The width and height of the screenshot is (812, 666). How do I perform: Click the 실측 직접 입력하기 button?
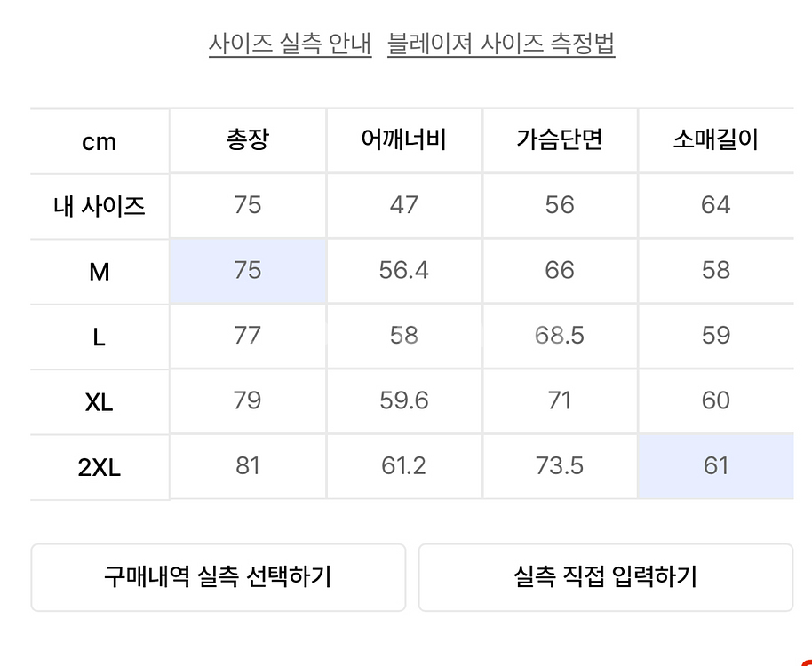(605, 577)
